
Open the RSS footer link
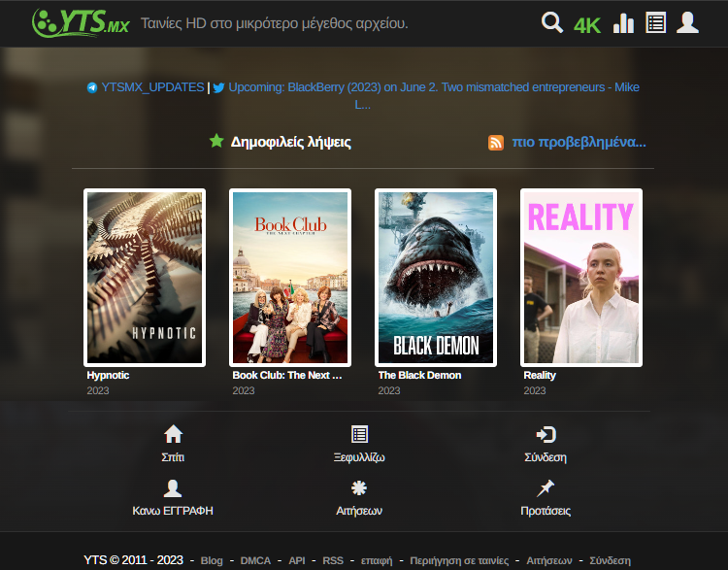(333, 560)
